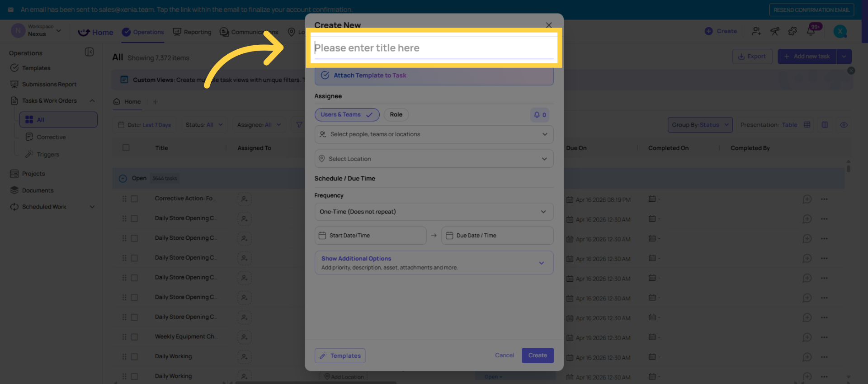Viewport: 868px width, 384px height.
Task: Open Templates in sidebar
Action: 30,68
